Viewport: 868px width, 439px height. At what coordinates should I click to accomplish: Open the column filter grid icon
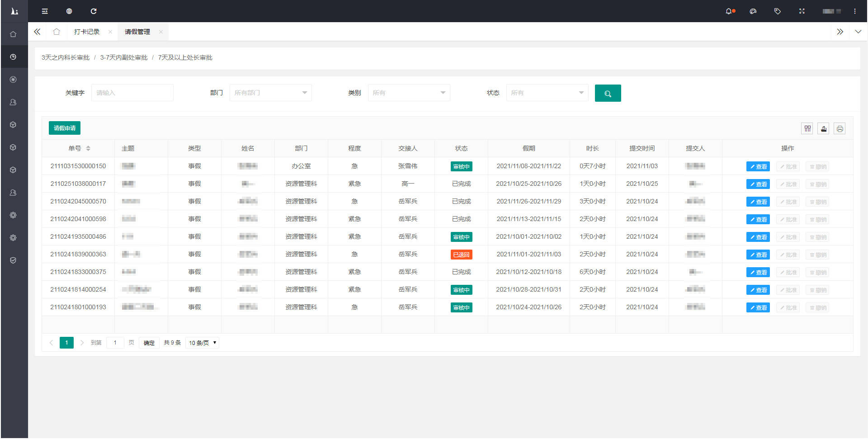tap(807, 129)
